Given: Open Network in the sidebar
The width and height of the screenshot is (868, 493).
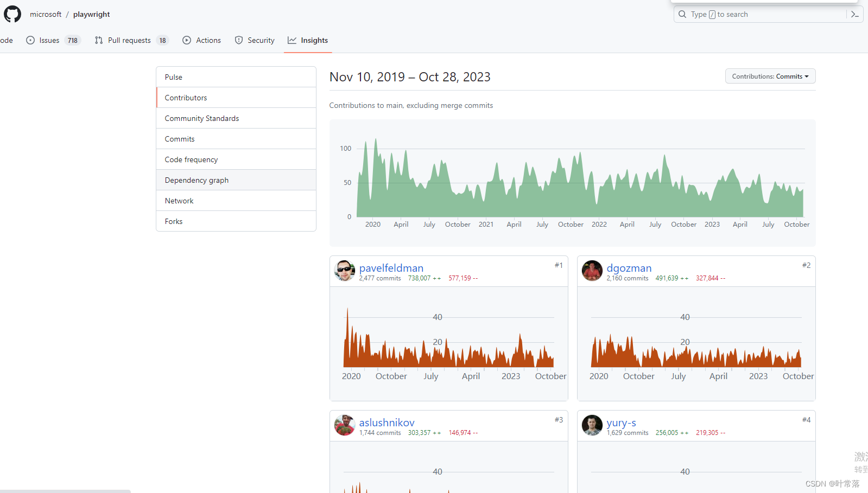Looking at the screenshot, I should [x=236, y=201].
